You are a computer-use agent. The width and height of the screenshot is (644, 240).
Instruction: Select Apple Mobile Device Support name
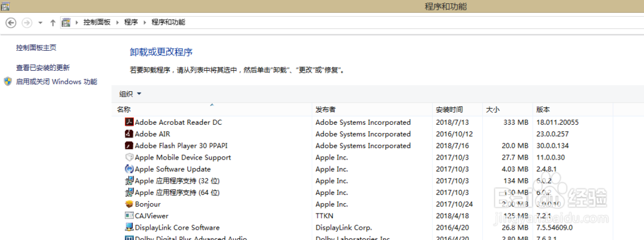pyautogui.click(x=183, y=158)
